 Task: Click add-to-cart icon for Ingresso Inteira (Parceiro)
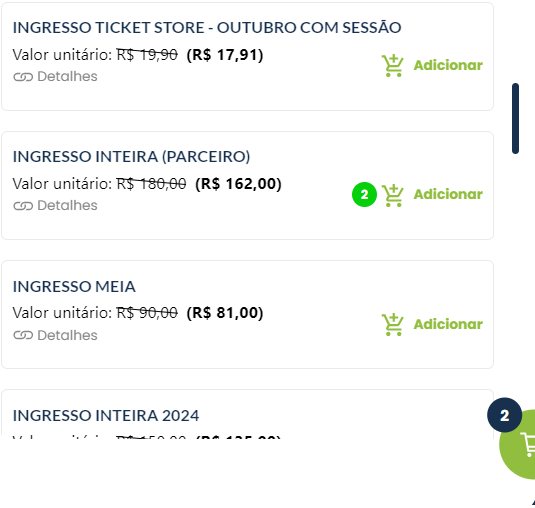pyautogui.click(x=392, y=195)
